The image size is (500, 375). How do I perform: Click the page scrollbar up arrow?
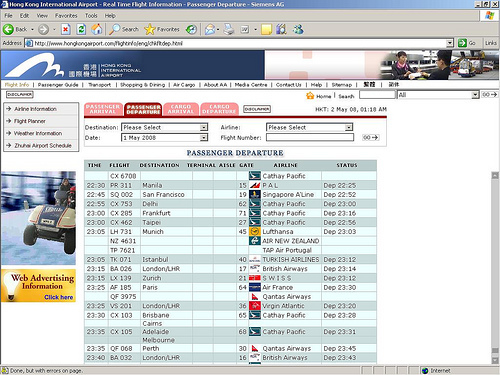click(495, 175)
